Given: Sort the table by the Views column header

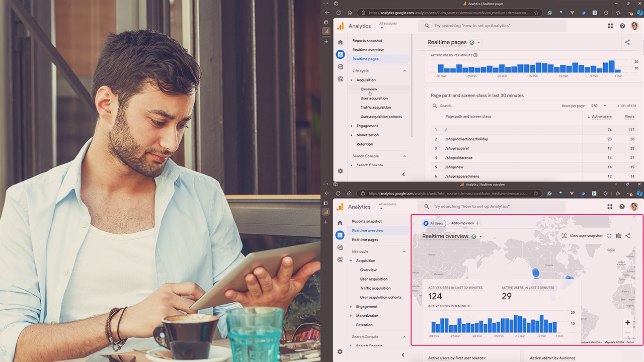Looking at the screenshot, I should click(629, 117).
